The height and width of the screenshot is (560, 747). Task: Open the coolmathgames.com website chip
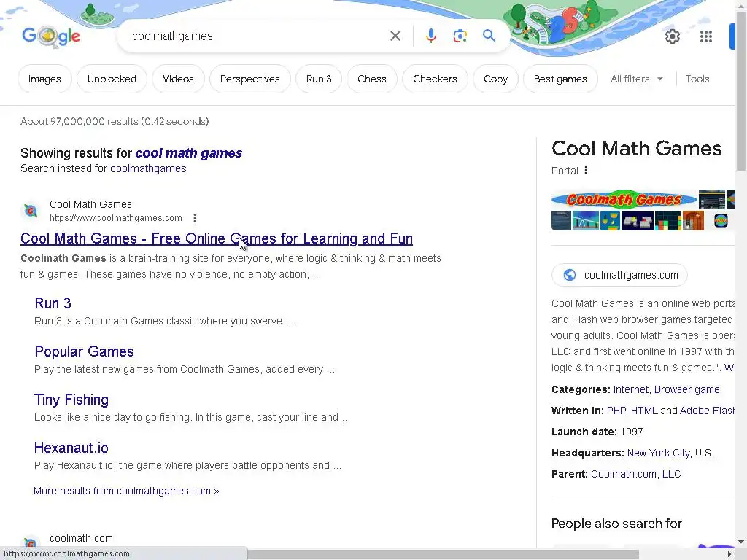619,275
